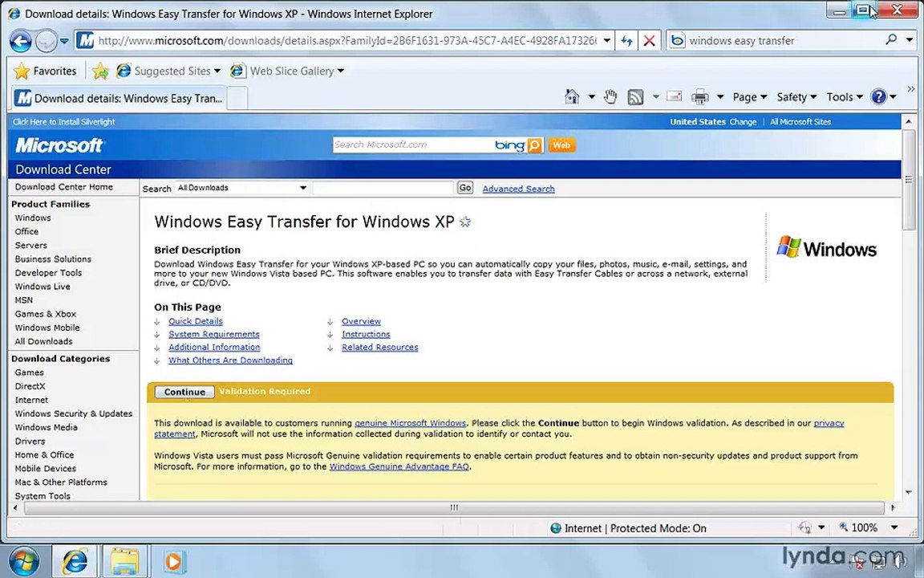Image resolution: width=924 pixels, height=578 pixels.
Task: Open Windows Media Player taskbar icon
Action: click(x=174, y=561)
